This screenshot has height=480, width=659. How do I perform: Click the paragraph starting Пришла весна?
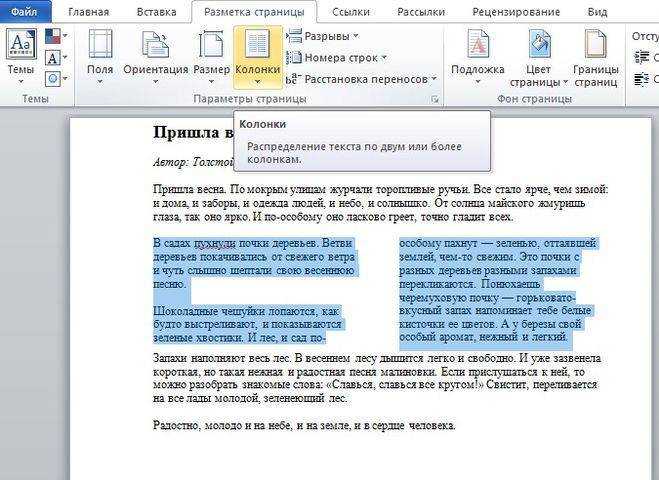click(x=380, y=203)
